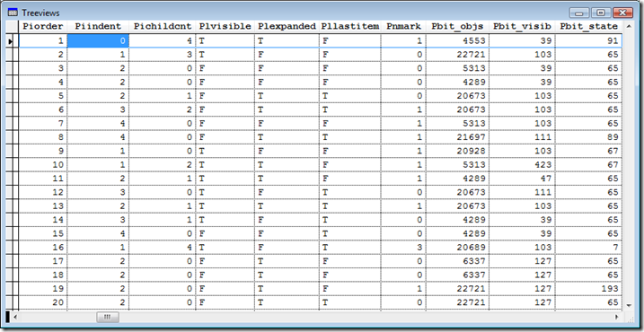Viewport: 644px width, 332px height.
Task: Click the Piindent column header
Action: tap(98, 27)
